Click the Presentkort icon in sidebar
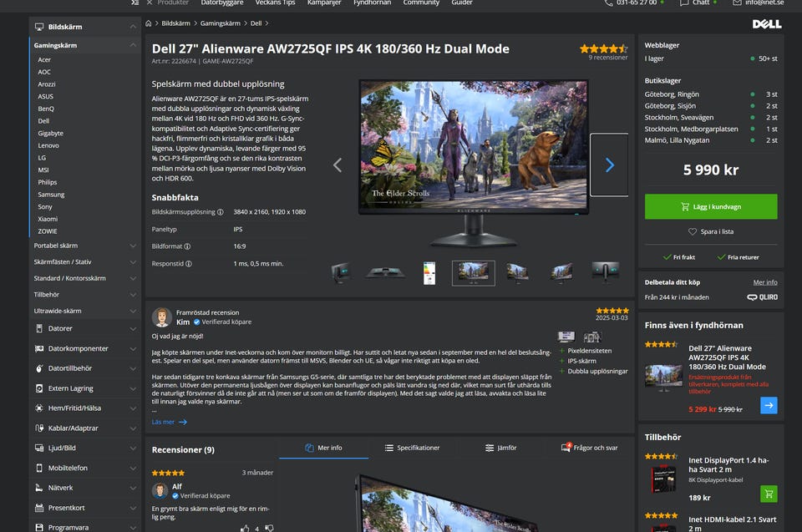802x532 pixels. point(39,508)
